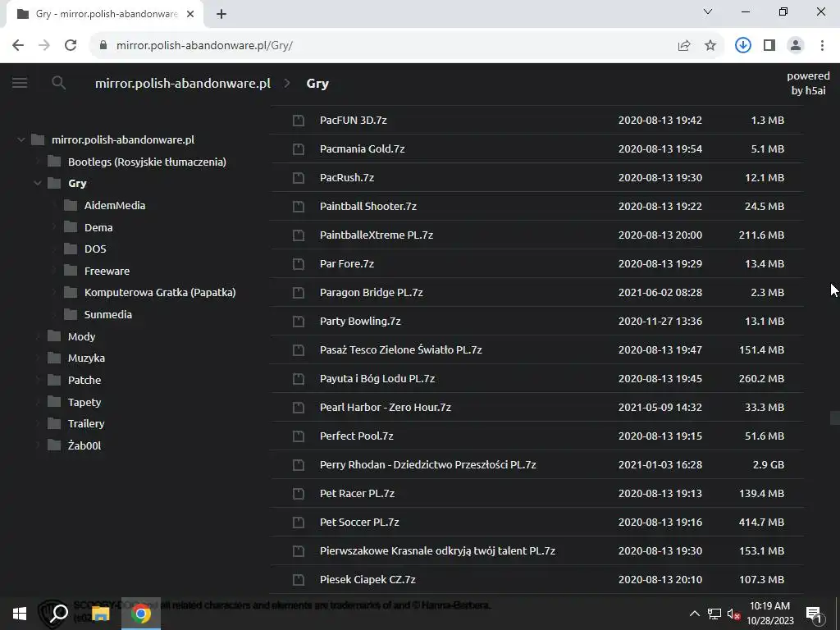Screen dimensions: 840x630
Task: Download Paintball Shooter.7z
Action: click(x=368, y=206)
